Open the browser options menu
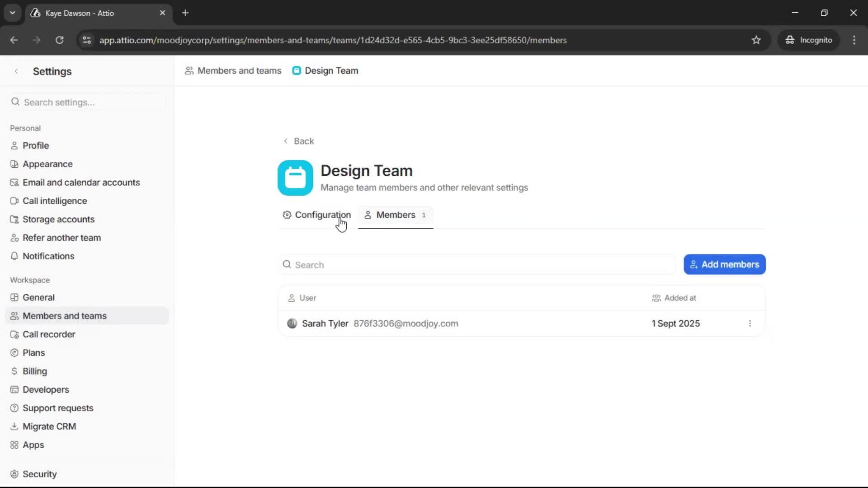Screen dimensions: 868x488 pyautogui.click(x=854, y=40)
